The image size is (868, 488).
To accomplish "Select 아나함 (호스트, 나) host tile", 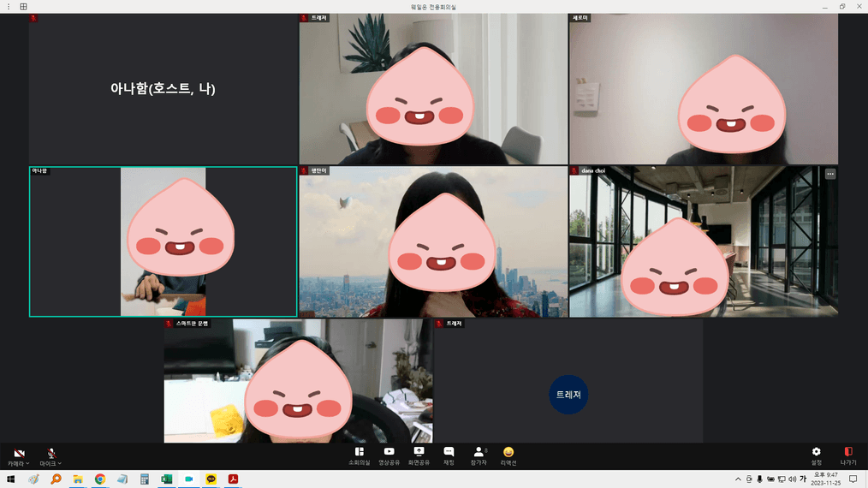I will tap(163, 89).
